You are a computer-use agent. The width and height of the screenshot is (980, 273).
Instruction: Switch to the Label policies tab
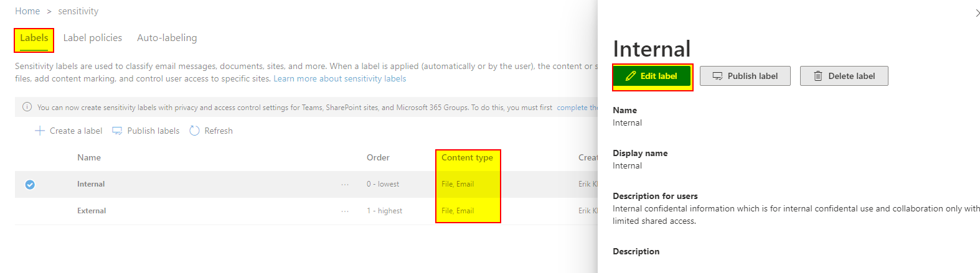pos(93,38)
